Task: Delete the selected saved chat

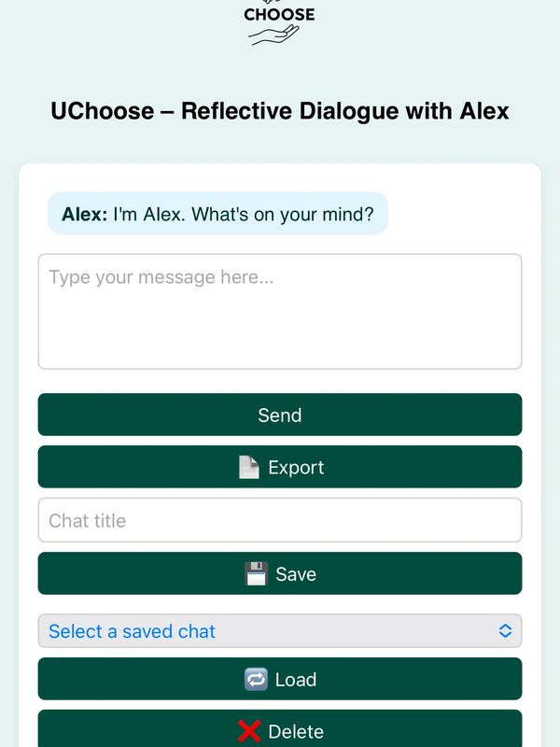Action: tap(280, 729)
